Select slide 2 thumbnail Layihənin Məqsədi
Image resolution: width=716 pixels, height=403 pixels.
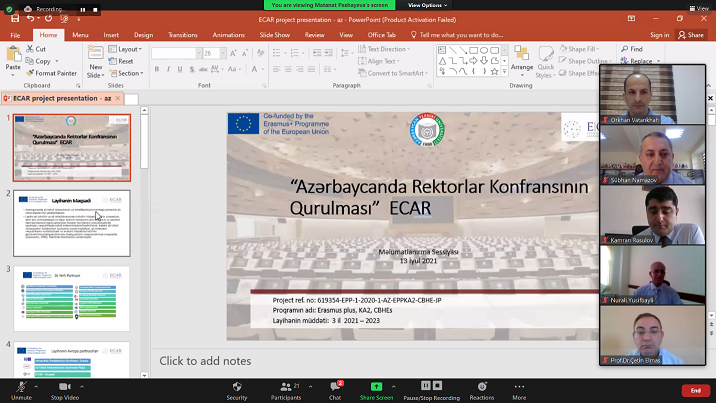72,223
